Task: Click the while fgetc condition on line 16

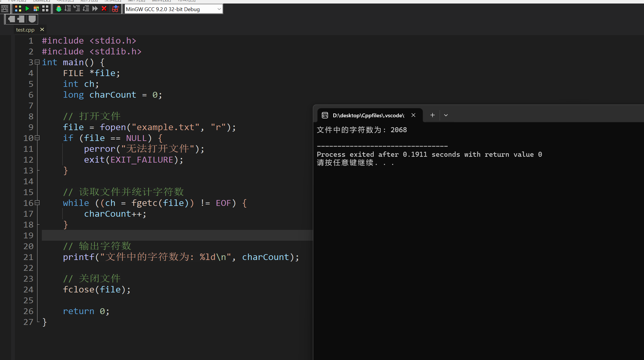Action: tap(165, 203)
